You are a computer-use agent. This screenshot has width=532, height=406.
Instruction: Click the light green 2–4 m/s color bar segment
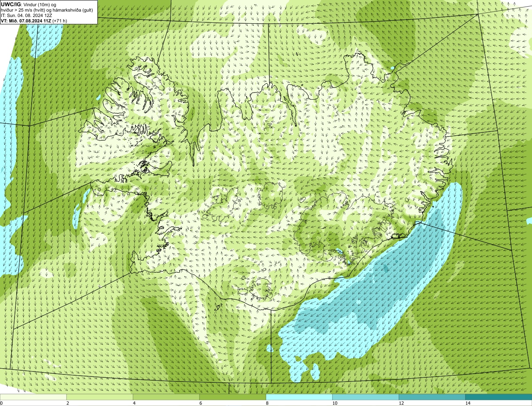tap(100, 397)
